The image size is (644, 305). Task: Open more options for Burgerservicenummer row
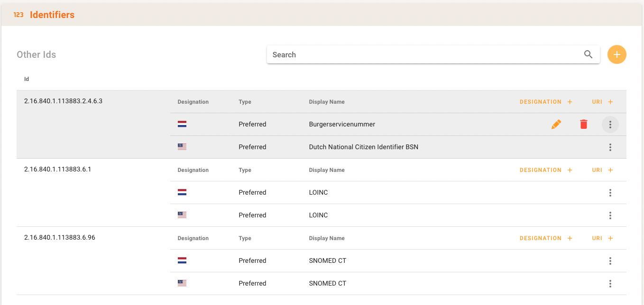click(x=610, y=125)
